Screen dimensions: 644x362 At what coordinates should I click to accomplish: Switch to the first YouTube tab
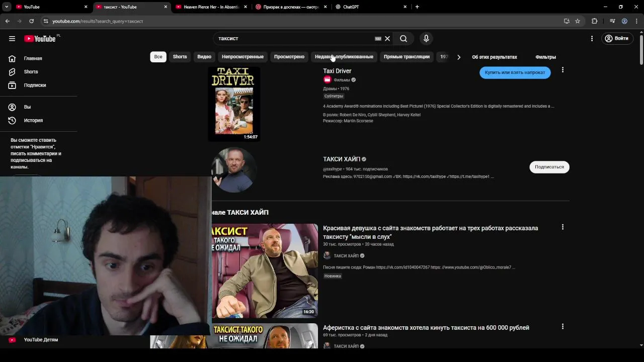point(51,7)
